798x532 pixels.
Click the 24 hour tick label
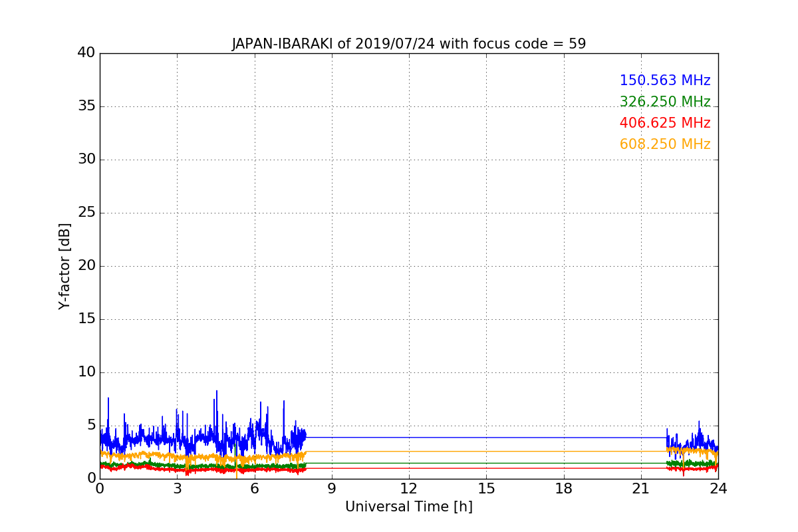[x=718, y=489]
